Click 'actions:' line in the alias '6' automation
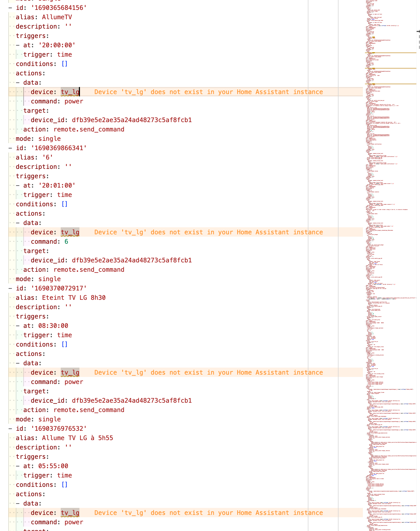This screenshot has height=531, width=420. pos(31,214)
